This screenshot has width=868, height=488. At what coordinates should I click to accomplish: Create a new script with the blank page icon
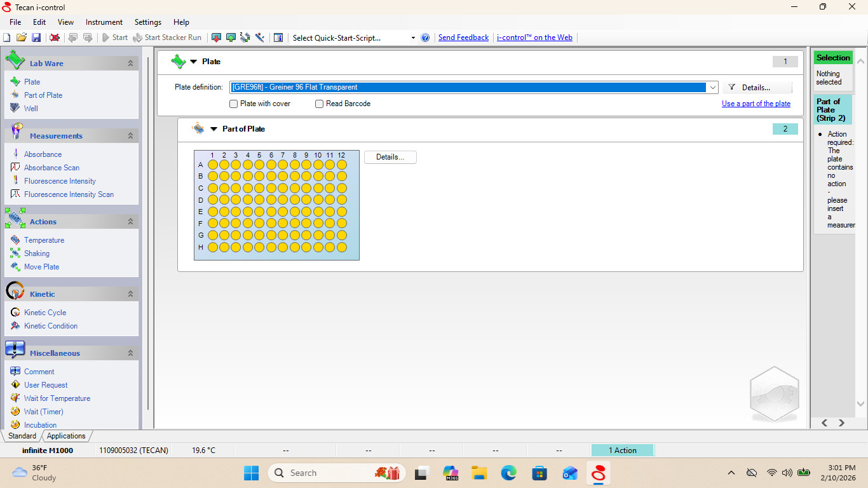tap(7, 37)
